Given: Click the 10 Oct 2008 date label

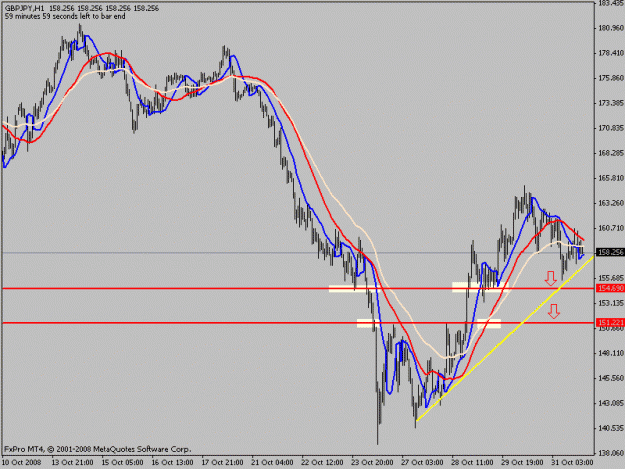Looking at the screenshot, I should (x=22, y=462).
